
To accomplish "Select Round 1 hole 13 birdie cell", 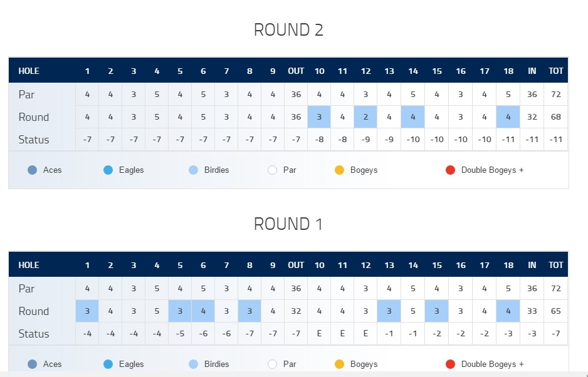I will (389, 311).
